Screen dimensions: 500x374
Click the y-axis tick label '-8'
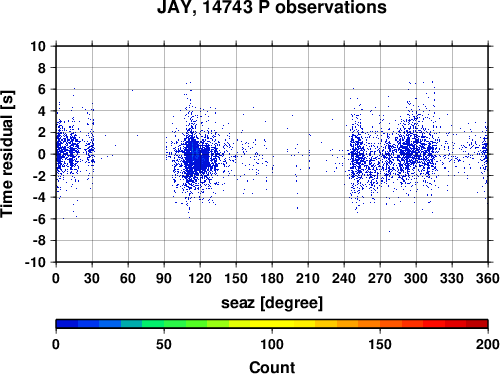39,241
